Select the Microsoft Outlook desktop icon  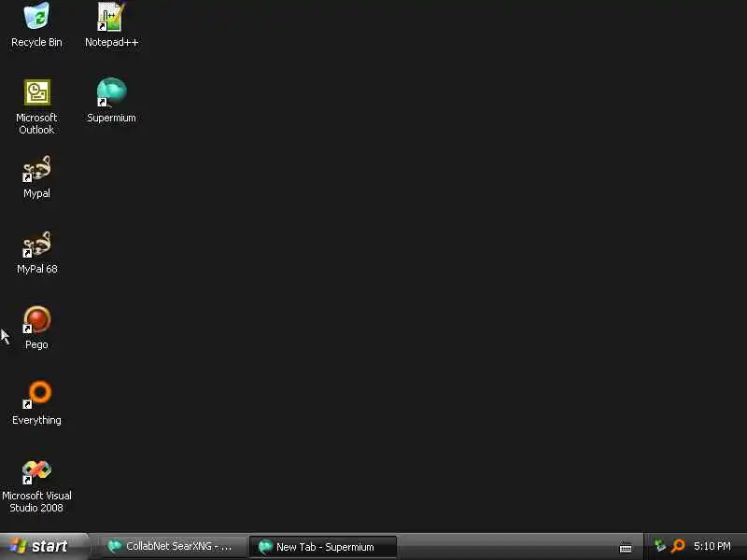click(x=36, y=106)
